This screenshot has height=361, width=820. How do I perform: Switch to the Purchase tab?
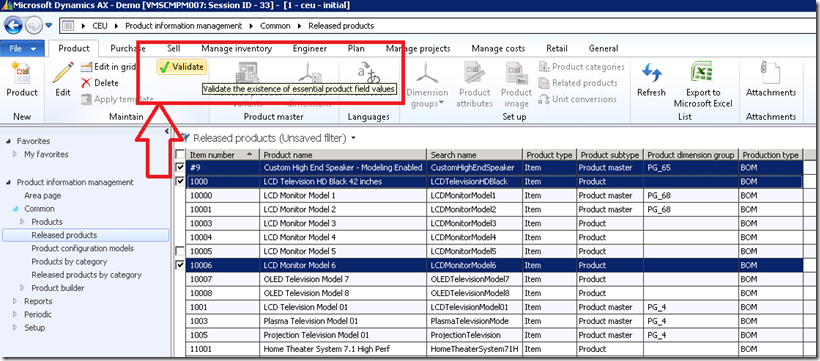pyautogui.click(x=128, y=48)
